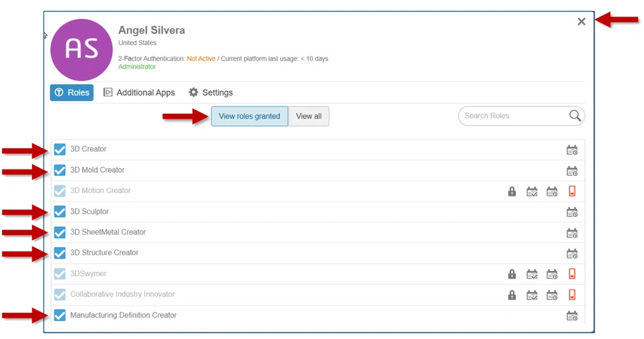Toggle the 3D Sculptor role checkbox

(x=60, y=212)
